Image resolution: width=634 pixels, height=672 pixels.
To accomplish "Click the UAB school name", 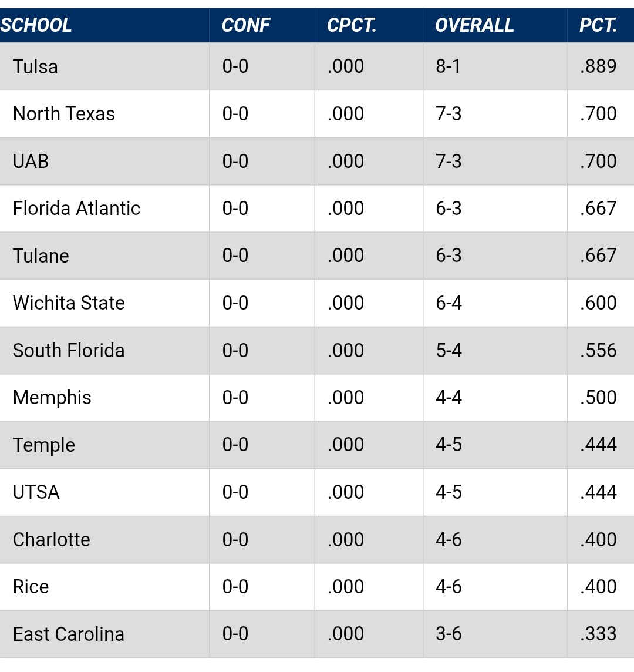I will 31,161.
